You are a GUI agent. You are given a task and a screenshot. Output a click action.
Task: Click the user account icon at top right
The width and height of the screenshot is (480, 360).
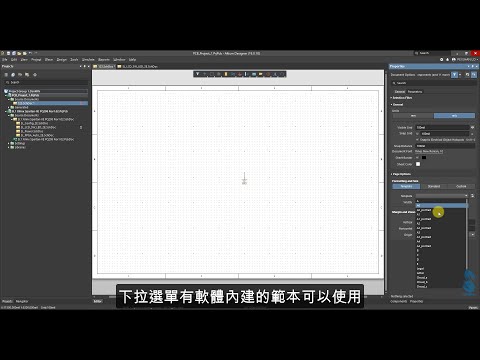454,59
